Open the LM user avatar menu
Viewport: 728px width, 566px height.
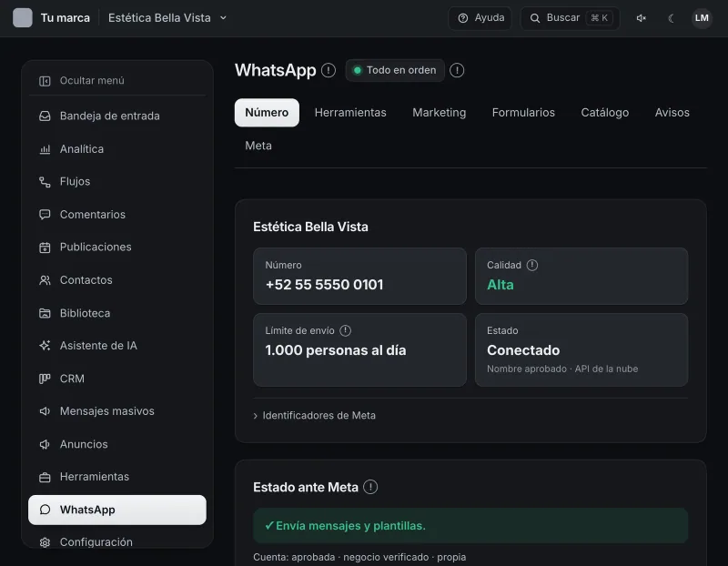[702, 18]
